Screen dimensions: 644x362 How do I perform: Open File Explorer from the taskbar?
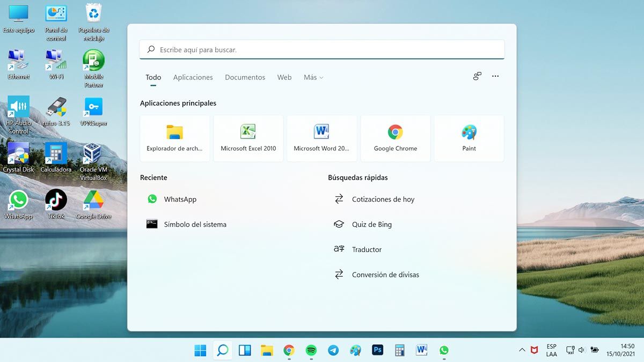[x=267, y=350]
